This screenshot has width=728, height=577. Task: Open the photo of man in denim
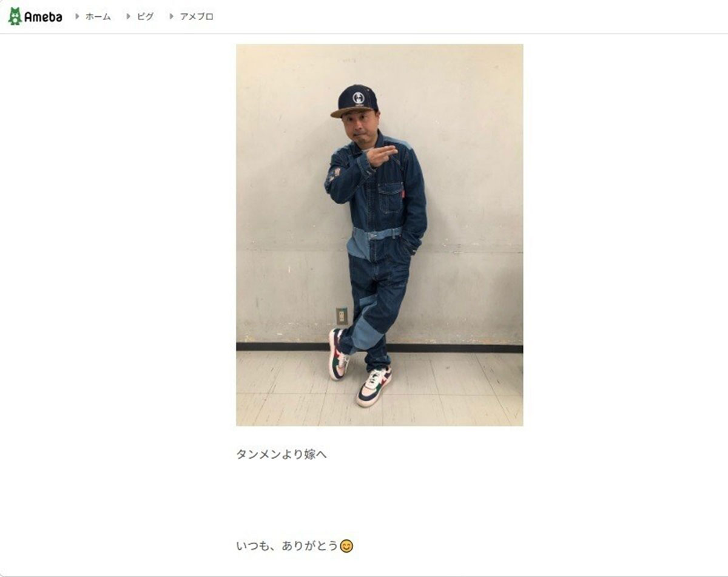pos(379,235)
